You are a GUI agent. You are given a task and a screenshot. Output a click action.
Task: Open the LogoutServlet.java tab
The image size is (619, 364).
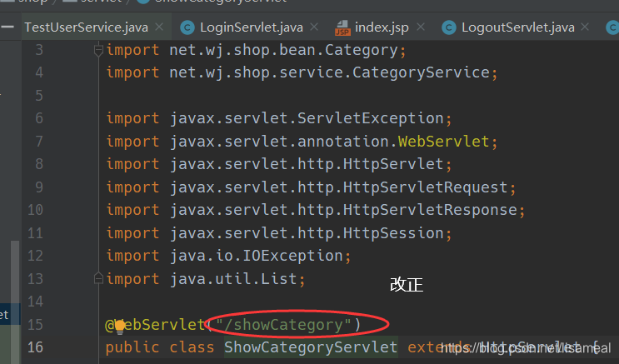(518, 27)
